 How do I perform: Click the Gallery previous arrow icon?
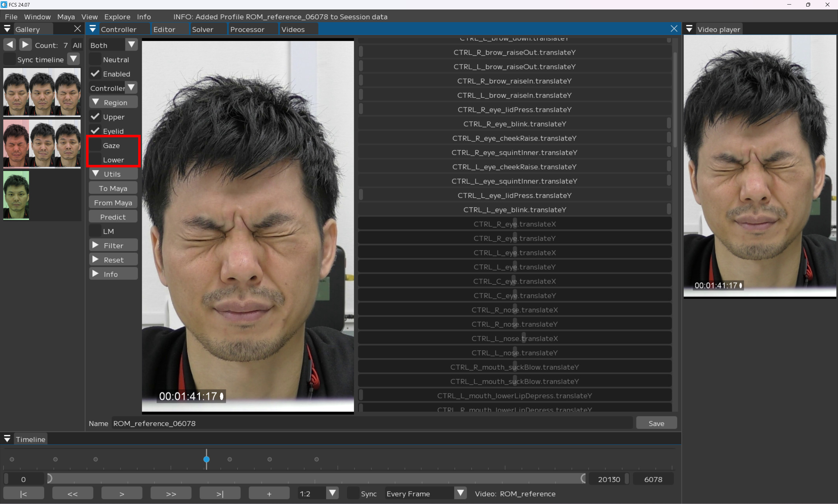[10, 45]
